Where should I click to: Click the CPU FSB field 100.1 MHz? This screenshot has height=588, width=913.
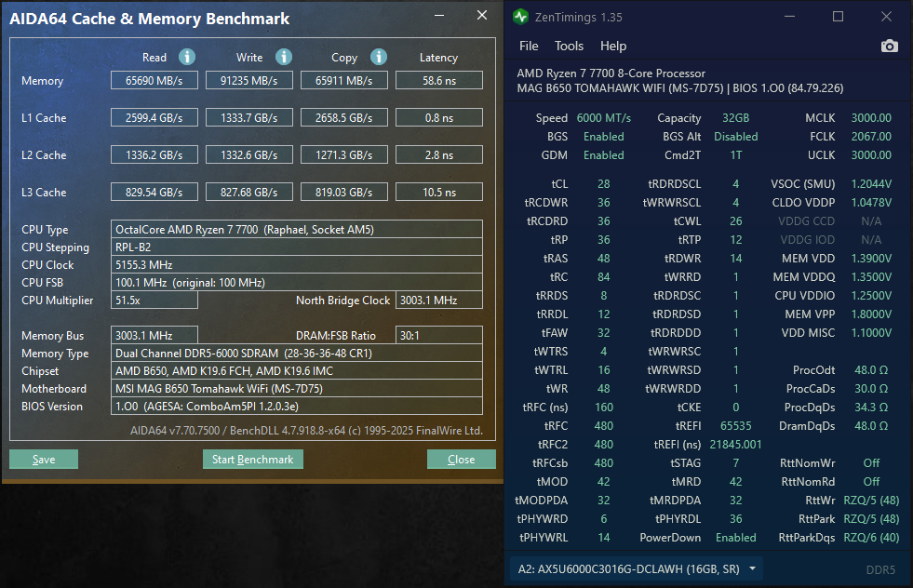pos(296,282)
